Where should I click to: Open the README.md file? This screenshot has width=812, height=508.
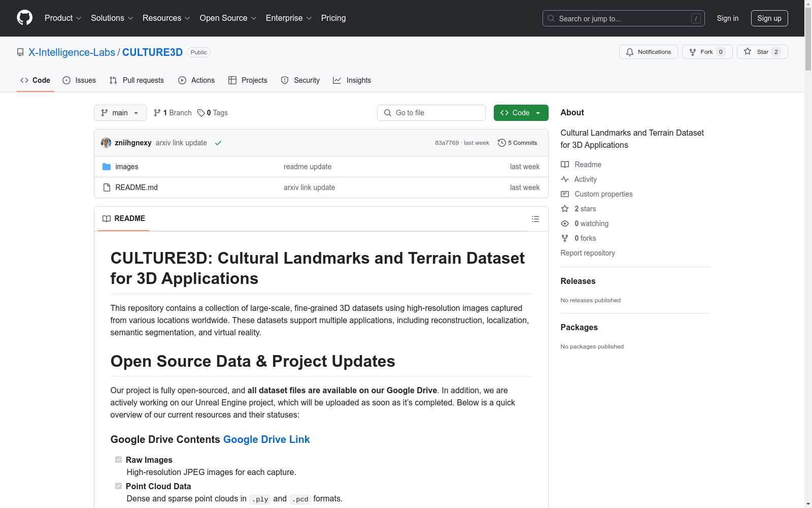tap(137, 187)
